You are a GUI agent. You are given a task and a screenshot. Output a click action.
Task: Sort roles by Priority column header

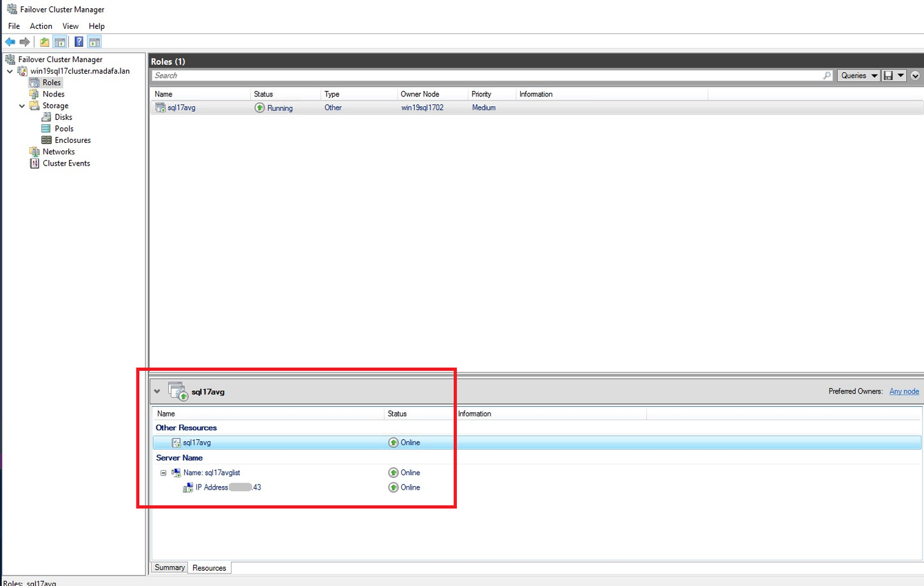(492, 94)
